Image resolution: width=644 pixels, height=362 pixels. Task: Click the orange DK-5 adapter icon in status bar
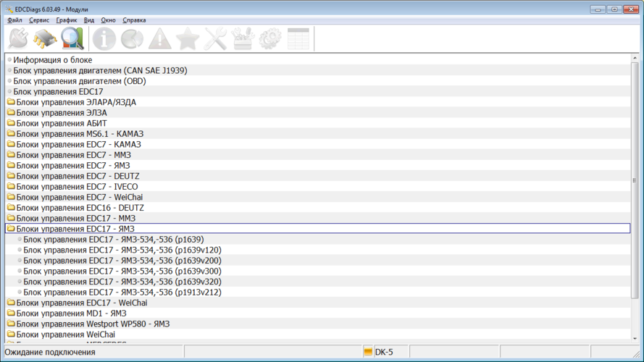(x=368, y=352)
